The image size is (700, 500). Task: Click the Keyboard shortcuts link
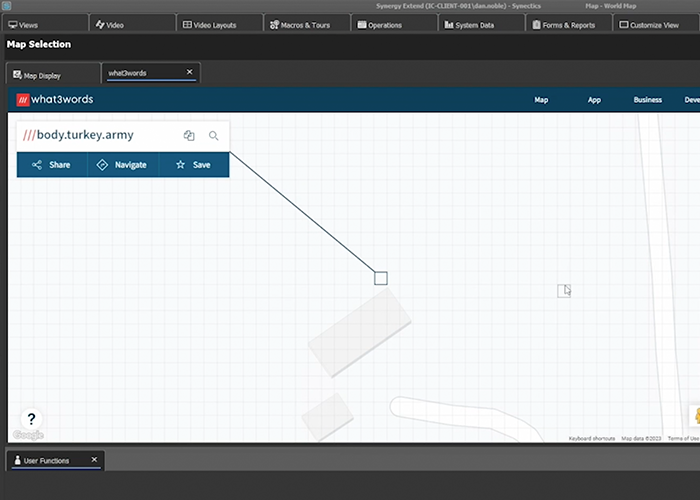tap(592, 438)
